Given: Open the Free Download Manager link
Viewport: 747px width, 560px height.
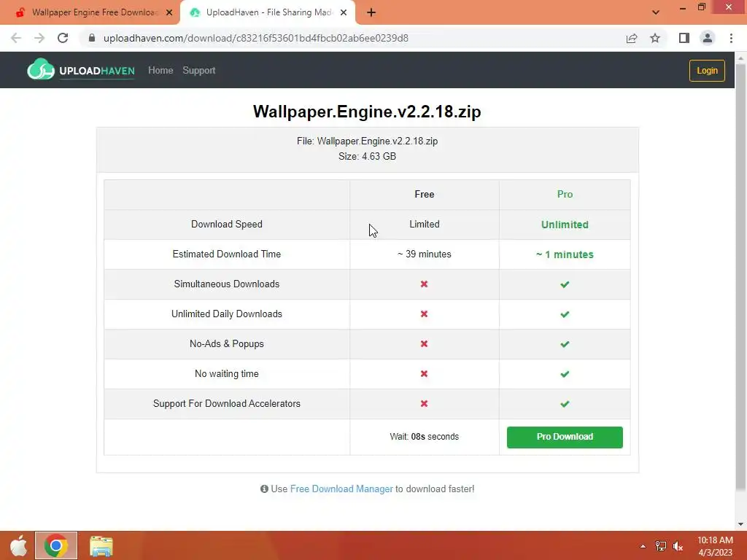Looking at the screenshot, I should [x=341, y=489].
